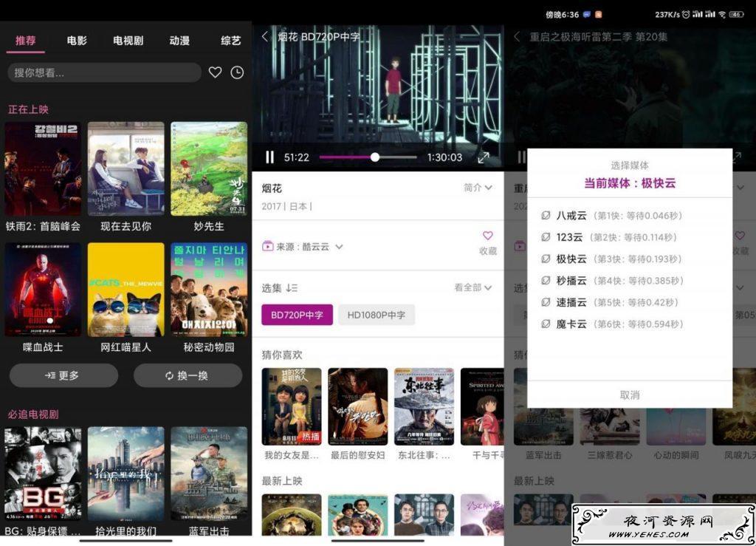Go back from 烟花 BD720P中字 player
The image size is (756, 546).
coord(265,36)
